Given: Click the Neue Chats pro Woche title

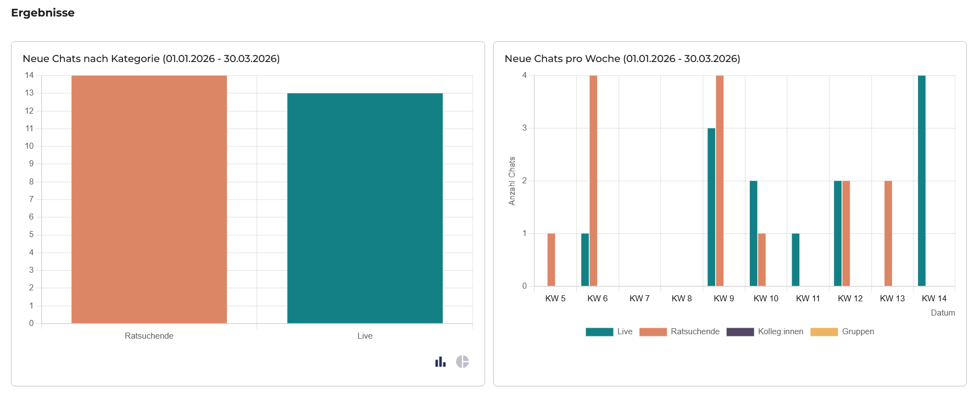Looking at the screenshot, I should pyautogui.click(x=622, y=59).
